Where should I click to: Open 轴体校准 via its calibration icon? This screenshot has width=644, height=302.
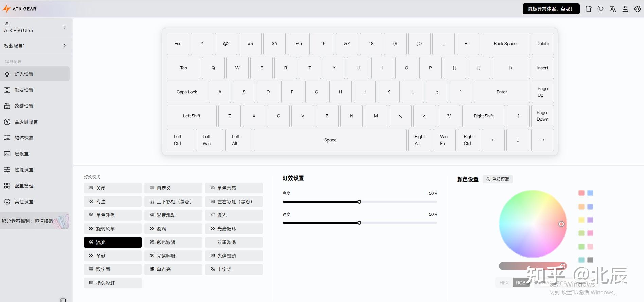point(7,138)
